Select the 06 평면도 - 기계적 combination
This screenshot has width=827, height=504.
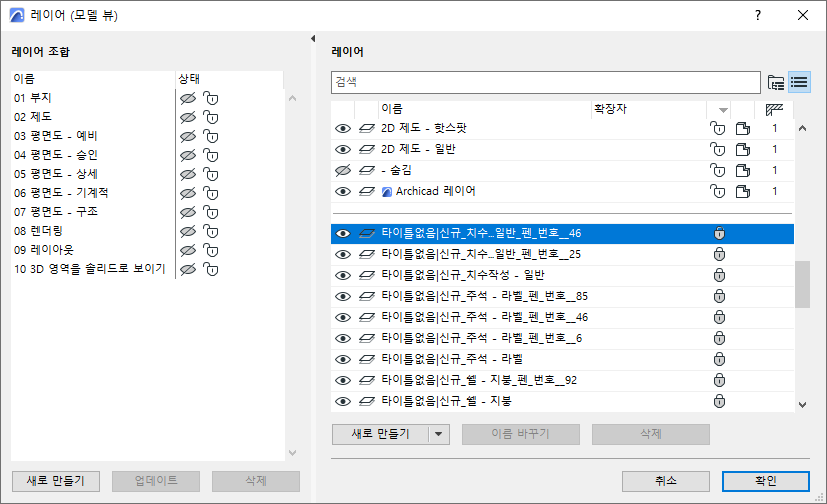pos(61,193)
